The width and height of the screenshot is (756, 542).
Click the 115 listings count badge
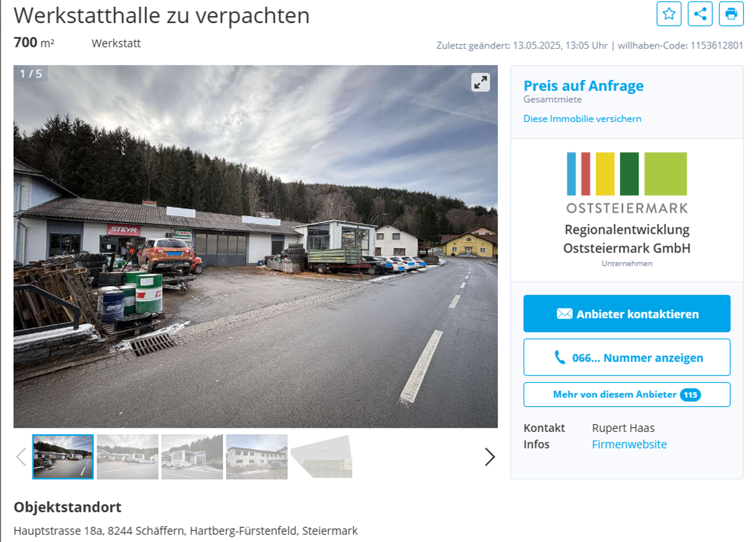(x=690, y=395)
